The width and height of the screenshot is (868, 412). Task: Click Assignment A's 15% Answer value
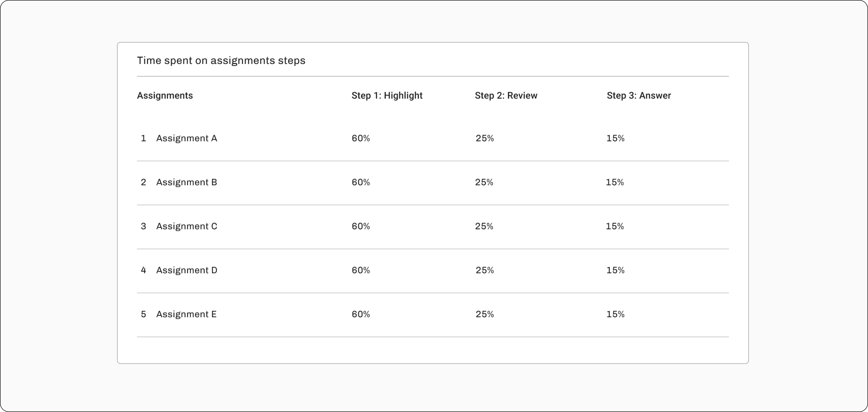(615, 138)
